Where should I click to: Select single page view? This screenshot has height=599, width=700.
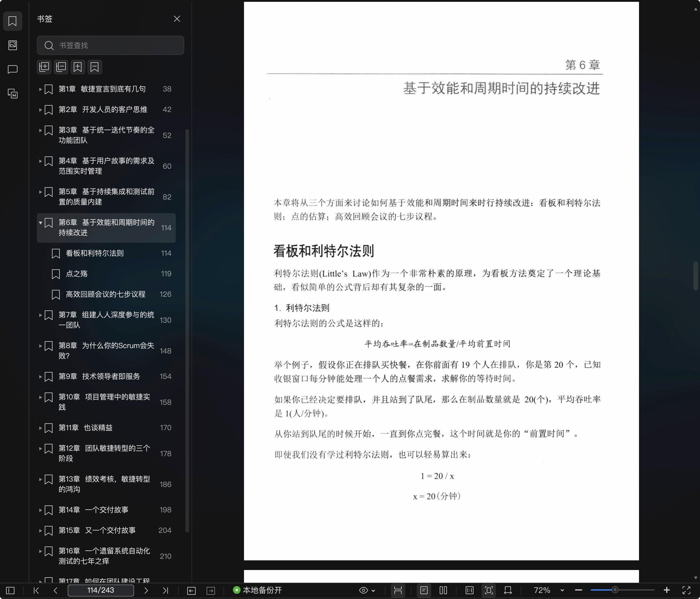pyautogui.click(x=424, y=590)
